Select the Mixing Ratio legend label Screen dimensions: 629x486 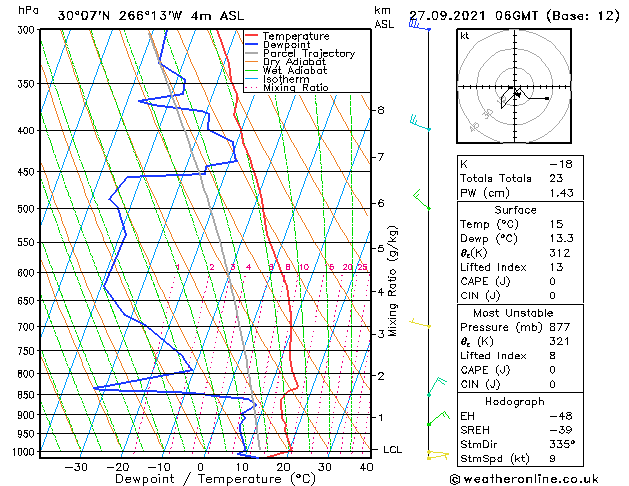point(296,87)
